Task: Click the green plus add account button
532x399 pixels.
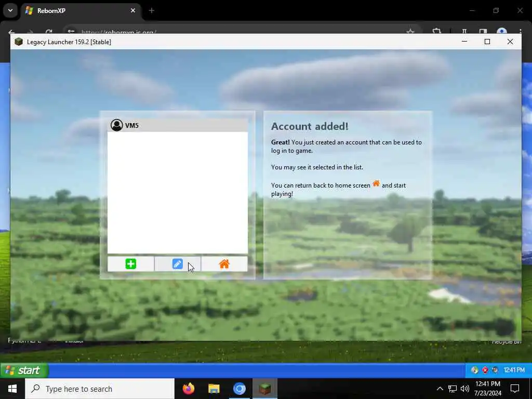Action: point(130,264)
